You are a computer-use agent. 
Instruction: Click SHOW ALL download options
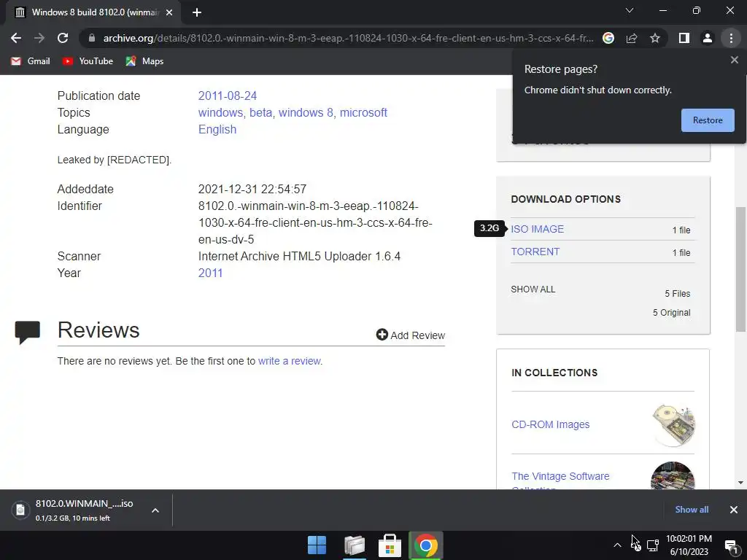coord(533,289)
